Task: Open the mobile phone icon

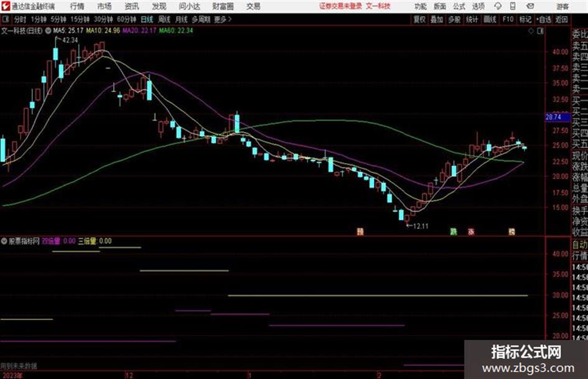Action: point(513,6)
